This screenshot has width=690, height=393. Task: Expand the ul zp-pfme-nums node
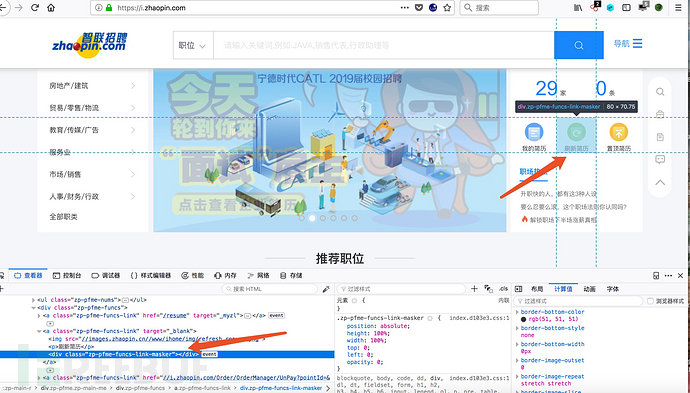click(33, 300)
